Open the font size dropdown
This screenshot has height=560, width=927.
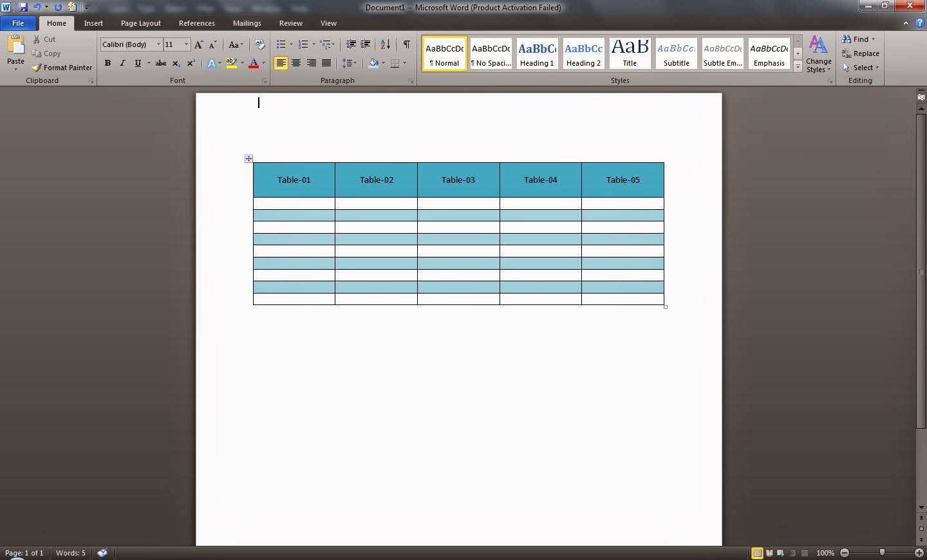click(x=186, y=44)
